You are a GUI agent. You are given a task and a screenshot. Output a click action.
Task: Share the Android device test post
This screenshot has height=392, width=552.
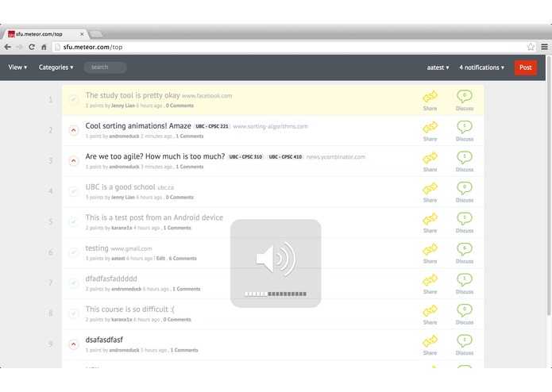430,219
